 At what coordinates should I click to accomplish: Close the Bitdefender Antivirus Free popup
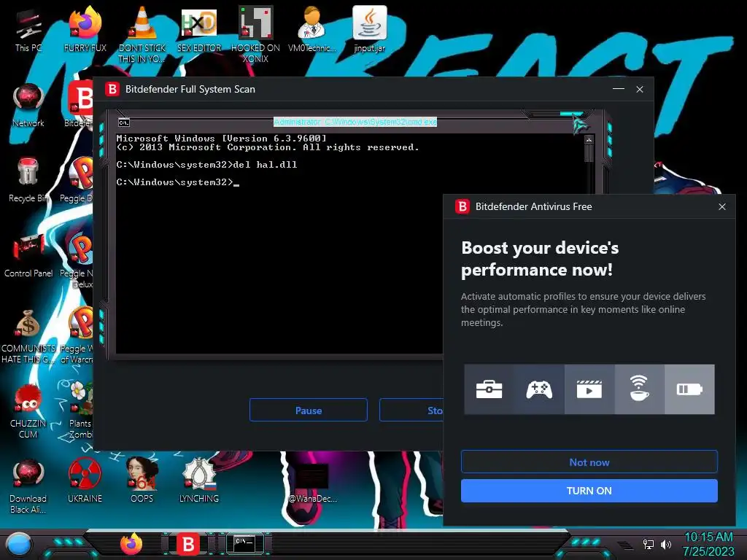721,206
